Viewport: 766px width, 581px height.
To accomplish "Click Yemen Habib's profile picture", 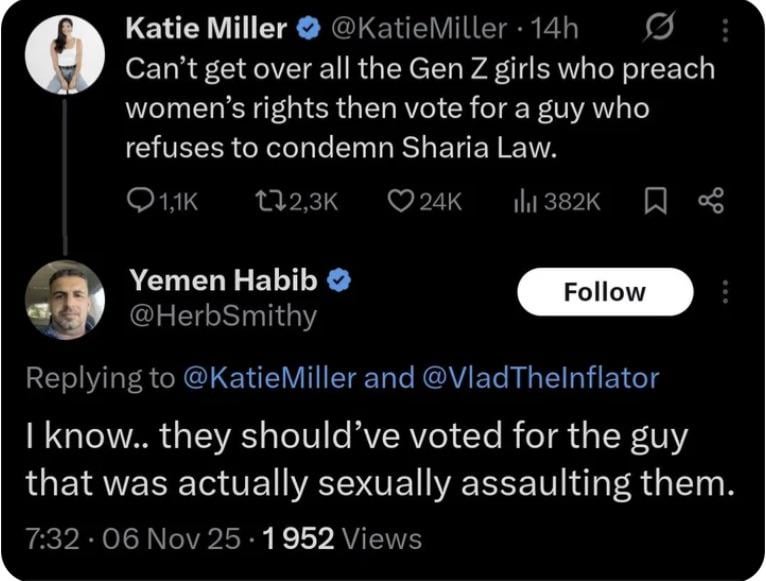I will (65, 298).
